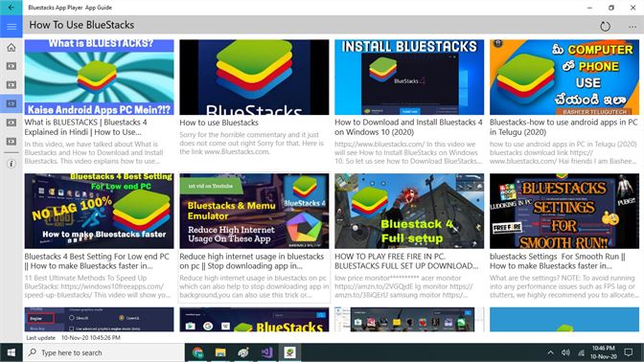
Task: Open partially visible graphics settings video thumbnail
Action: 99,319
